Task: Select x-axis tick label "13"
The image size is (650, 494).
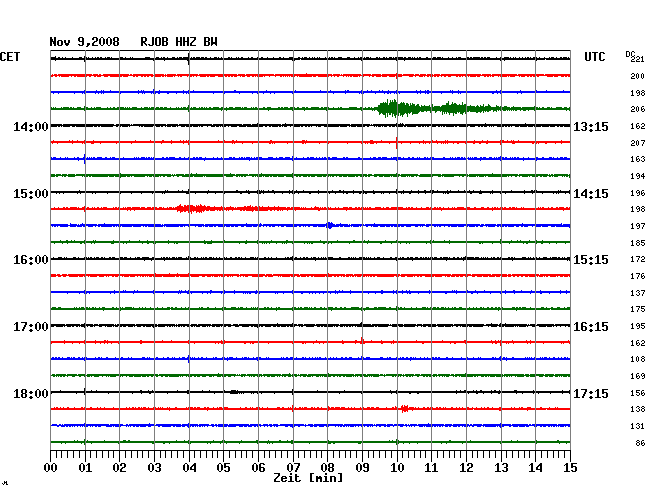Action: [x=501, y=468]
